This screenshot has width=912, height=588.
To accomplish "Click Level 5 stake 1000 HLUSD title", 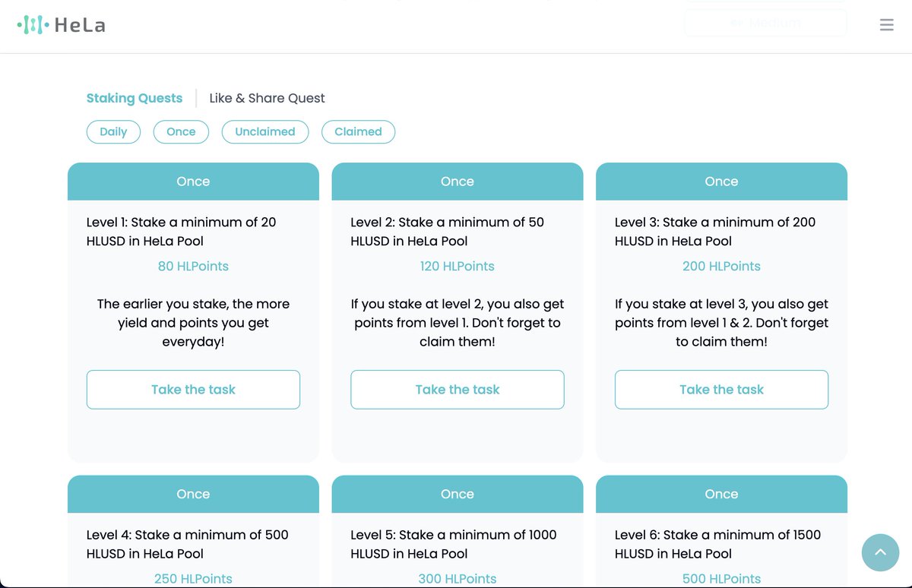I will pos(454,544).
